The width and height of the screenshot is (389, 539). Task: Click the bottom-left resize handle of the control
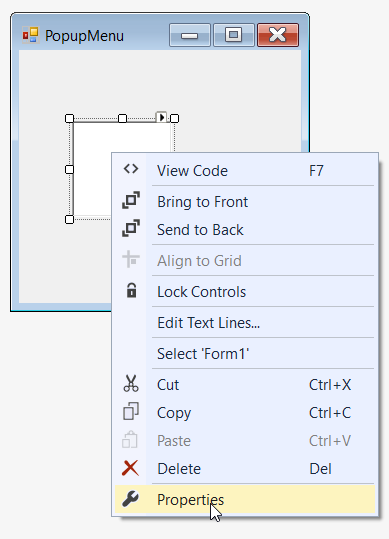coord(69,219)
